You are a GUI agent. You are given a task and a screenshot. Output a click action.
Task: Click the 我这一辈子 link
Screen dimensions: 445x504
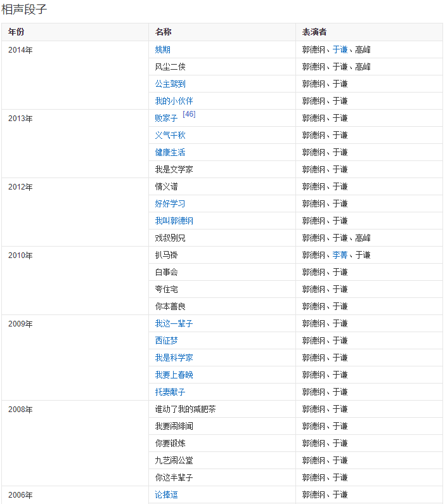[x=174, y=323]
